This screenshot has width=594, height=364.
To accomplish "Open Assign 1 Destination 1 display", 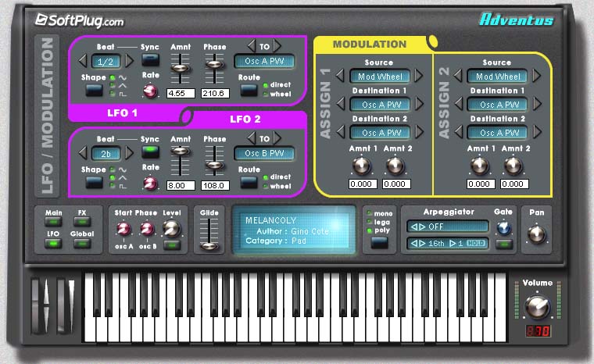I will (381, 105).
